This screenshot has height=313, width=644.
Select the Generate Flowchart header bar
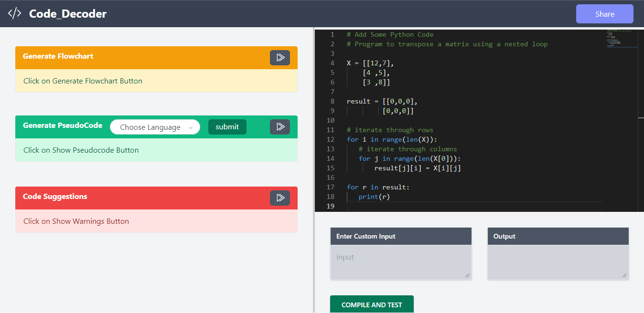pos(156,58)
